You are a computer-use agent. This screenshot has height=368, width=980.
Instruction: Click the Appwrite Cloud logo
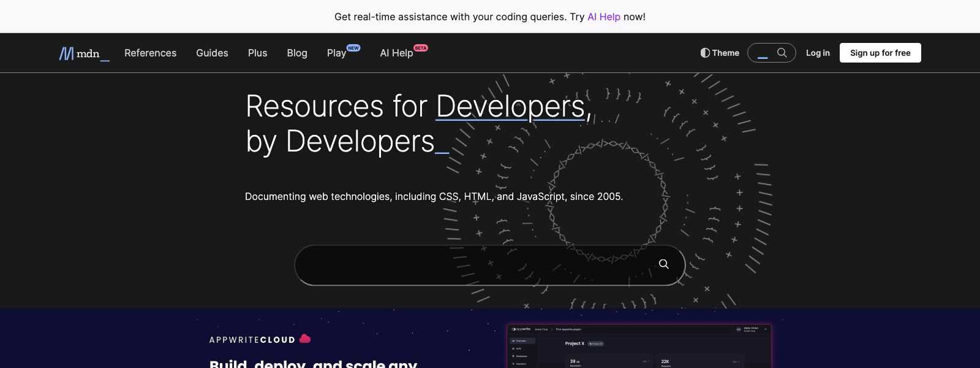[x=260, y=339]
